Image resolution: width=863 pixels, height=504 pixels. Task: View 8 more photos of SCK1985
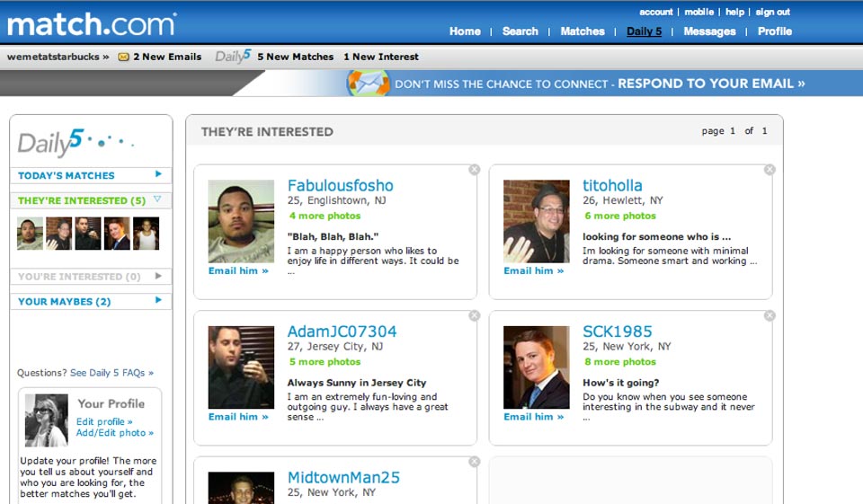coord(620,362)
